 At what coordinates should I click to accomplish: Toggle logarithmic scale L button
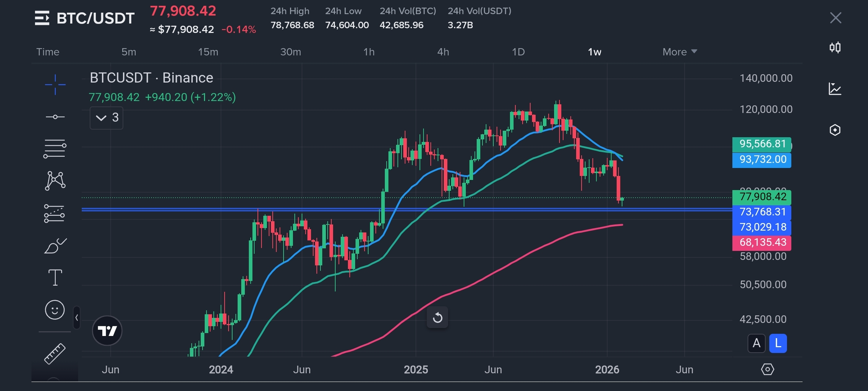click(x=778, y=343)
